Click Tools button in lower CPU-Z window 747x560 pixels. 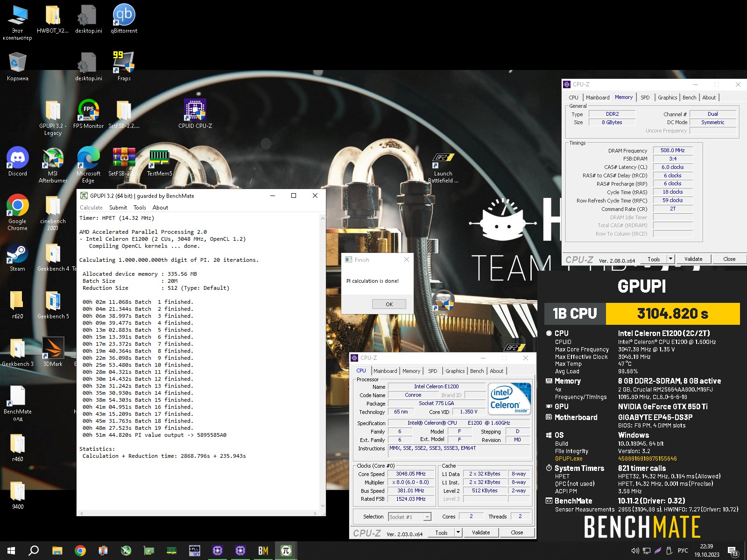point(441,532)
